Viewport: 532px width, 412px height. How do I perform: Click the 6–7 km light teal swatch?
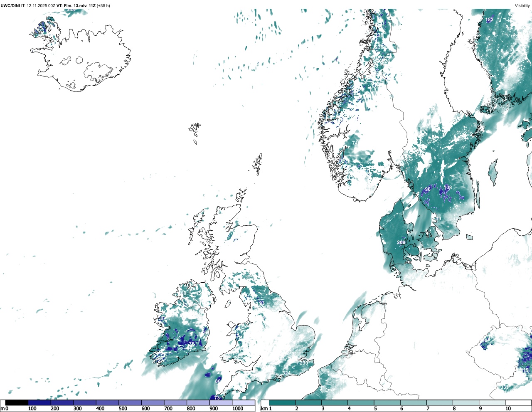(413, 403)
